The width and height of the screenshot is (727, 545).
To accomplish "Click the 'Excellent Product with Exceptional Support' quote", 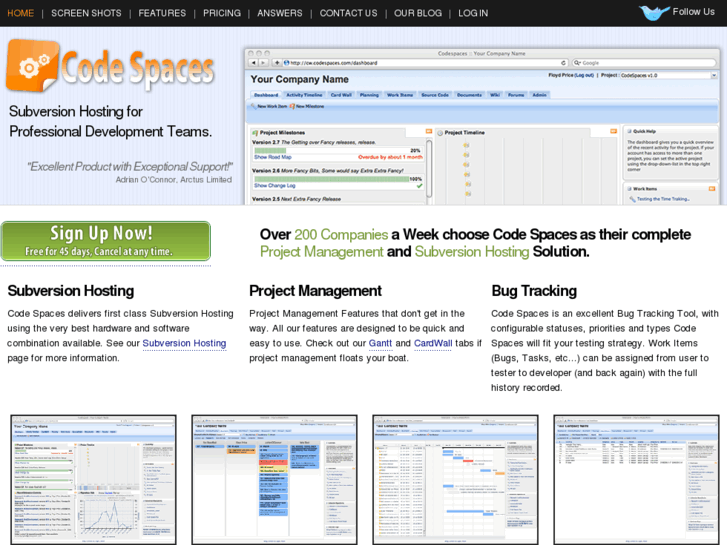I will click(130, 167).
